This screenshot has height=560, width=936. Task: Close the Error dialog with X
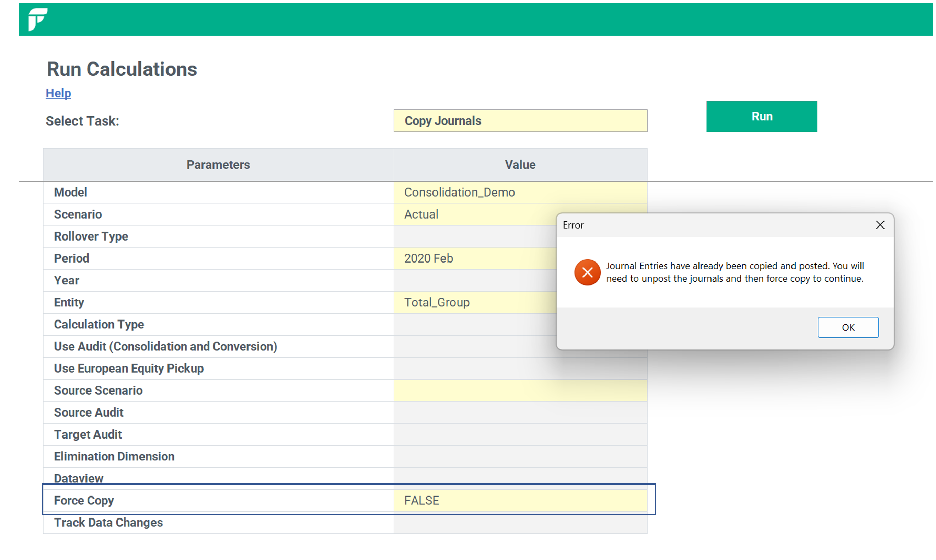[880, 225]
